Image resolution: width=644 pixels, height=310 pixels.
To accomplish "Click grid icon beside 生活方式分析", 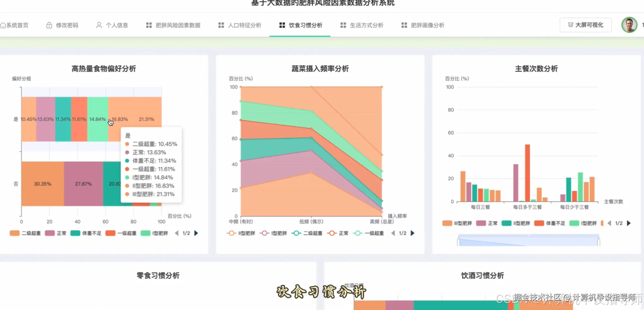I will tap(343, 25).
